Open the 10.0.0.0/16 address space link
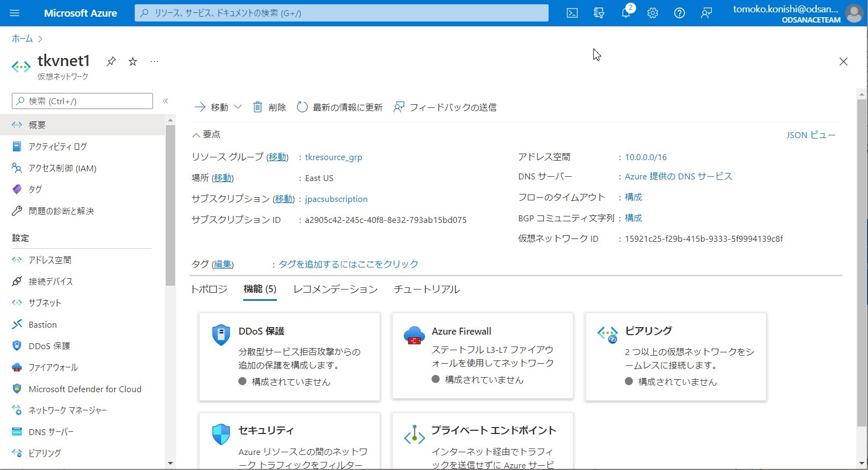The width and height of the screenshot is (868, 470). (x=646, y=157)
